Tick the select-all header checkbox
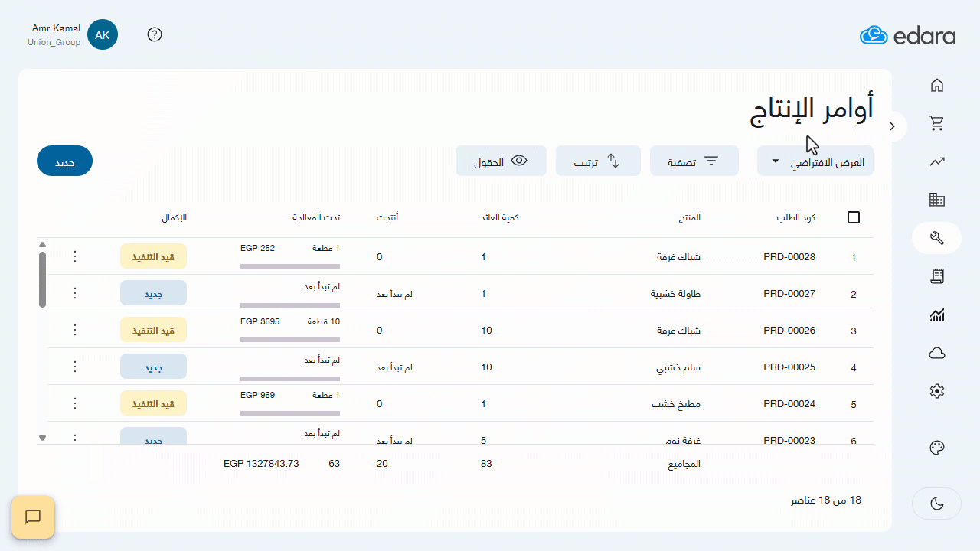This screenshot has height=551, width=980. point(854,217)
